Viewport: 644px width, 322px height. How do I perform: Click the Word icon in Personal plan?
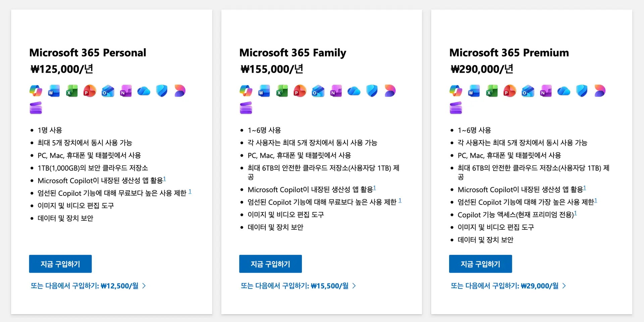(54, 91)
